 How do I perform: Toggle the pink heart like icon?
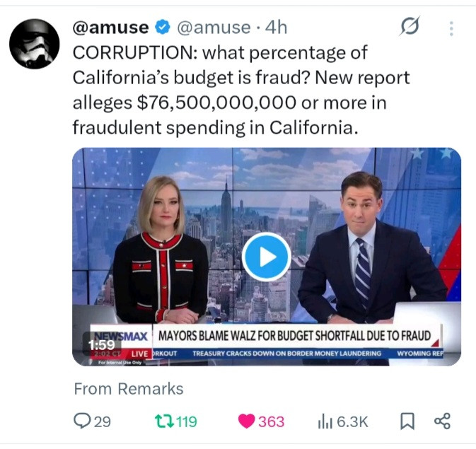[x=246, y=421]
